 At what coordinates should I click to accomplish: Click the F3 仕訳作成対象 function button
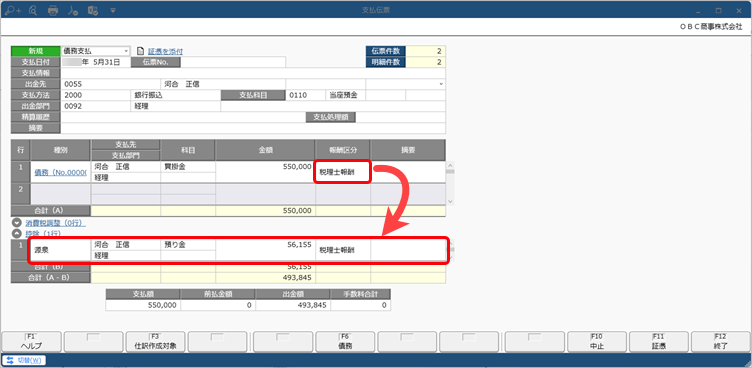tap(154, 342)
